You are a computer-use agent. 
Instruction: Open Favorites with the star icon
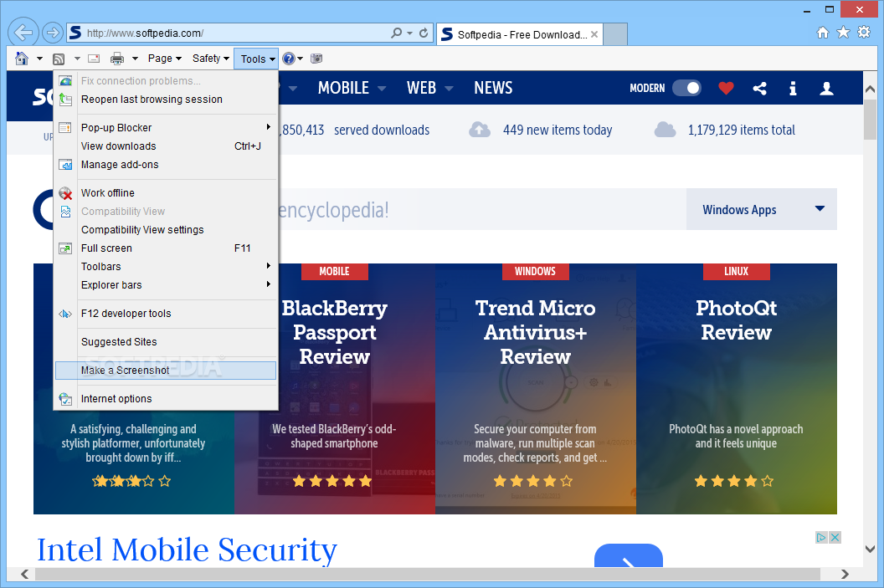(843, 32)
